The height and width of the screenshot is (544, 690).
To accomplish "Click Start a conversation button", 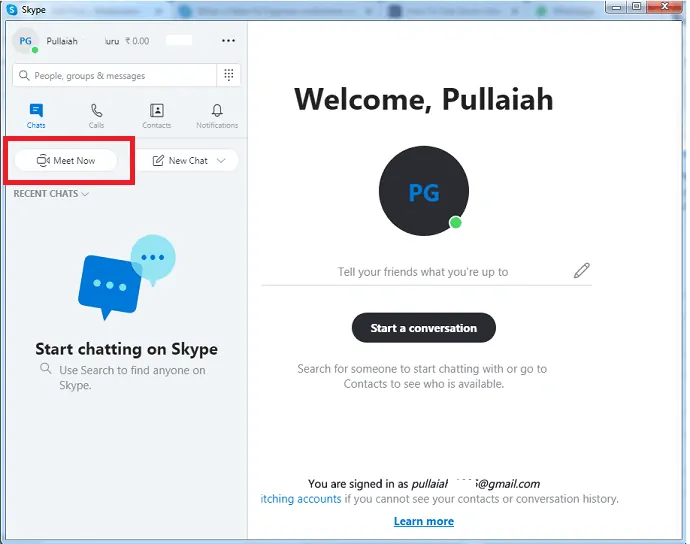I will (x=424, y=328).
